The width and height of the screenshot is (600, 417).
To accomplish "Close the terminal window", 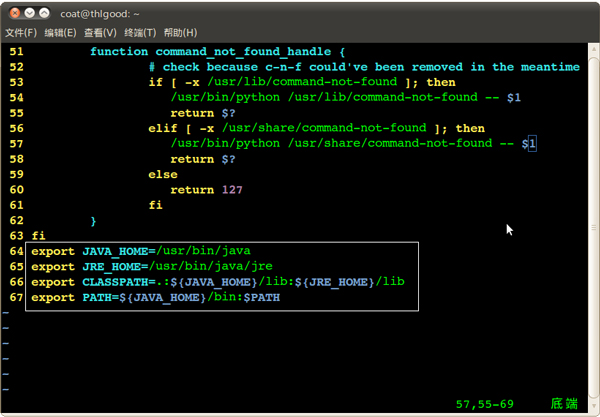I will (15, 13).
